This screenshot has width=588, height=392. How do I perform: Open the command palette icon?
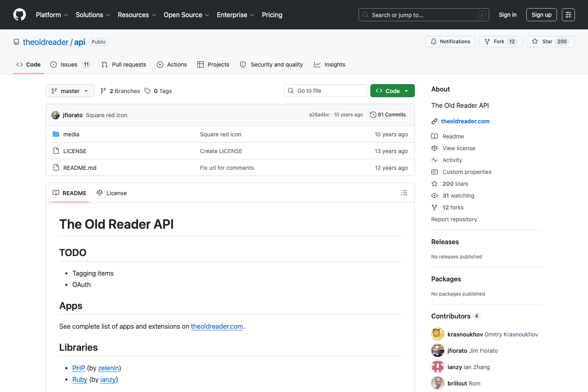point(568,15)
